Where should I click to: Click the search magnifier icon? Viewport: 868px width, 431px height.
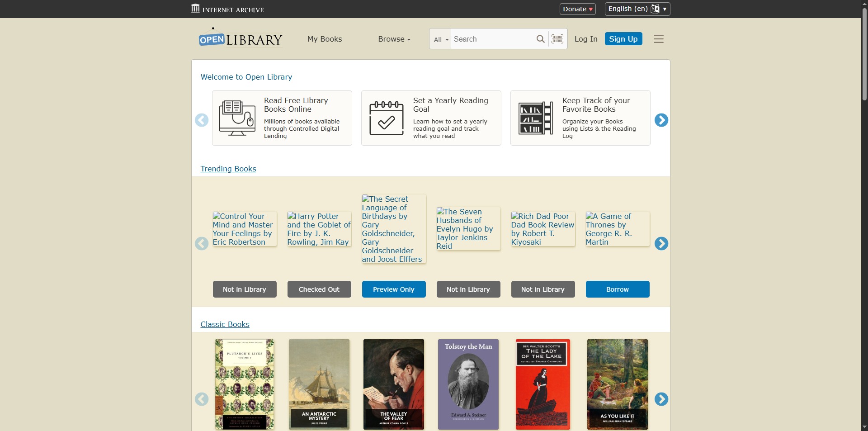tap(540, 39)
